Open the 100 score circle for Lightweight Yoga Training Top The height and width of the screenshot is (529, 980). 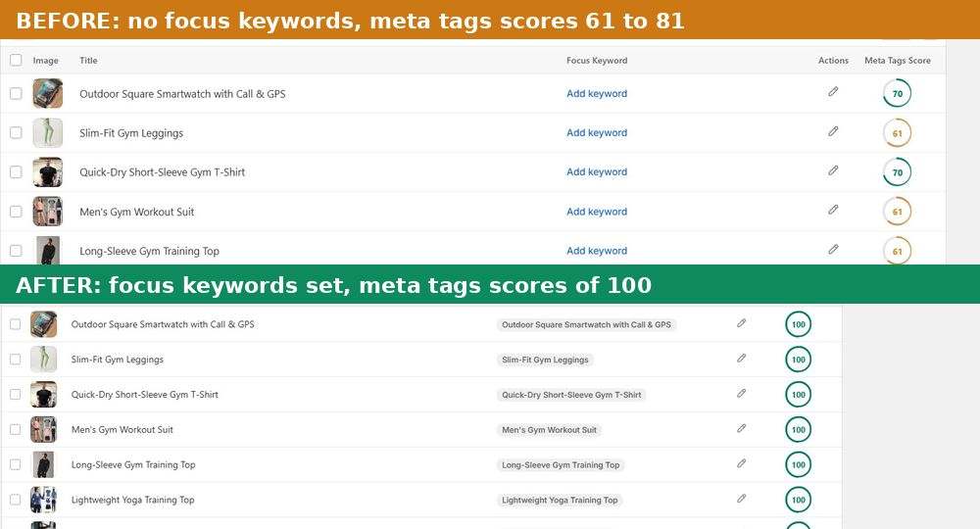(798, 500)
